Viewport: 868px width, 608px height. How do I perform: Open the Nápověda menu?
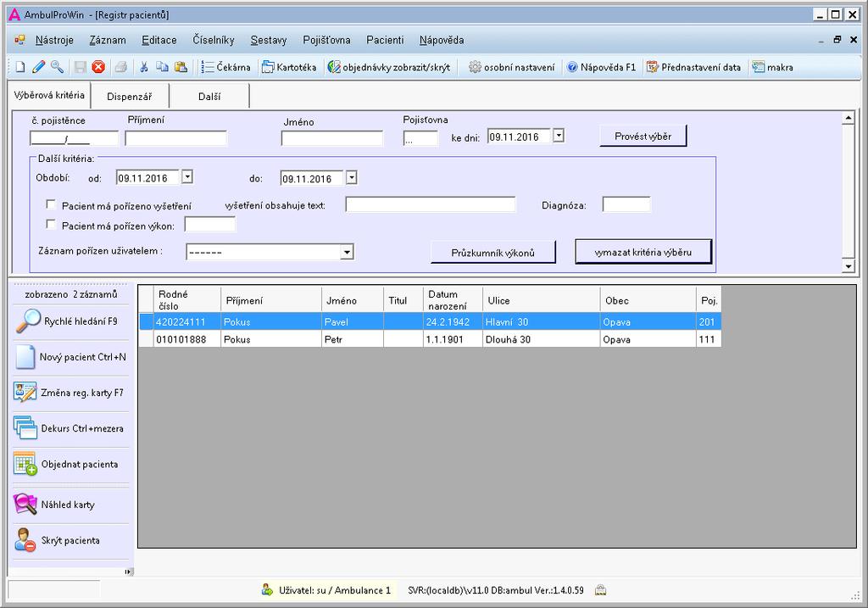tap(441, 40)
